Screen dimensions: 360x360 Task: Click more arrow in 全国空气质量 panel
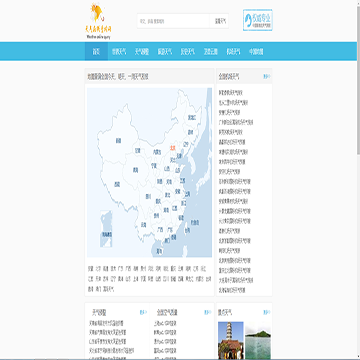(x=207, y=312)
